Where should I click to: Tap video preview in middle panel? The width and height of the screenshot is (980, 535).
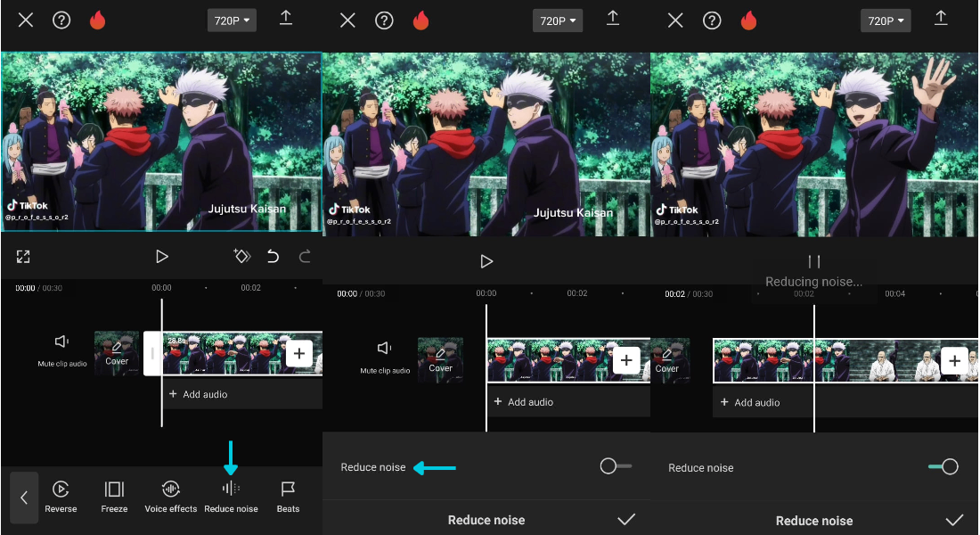click(x=486, y=144)
